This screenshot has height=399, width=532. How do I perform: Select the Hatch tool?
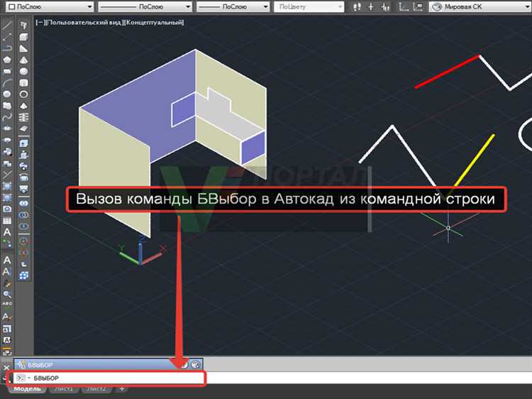(x=7, y=186)
